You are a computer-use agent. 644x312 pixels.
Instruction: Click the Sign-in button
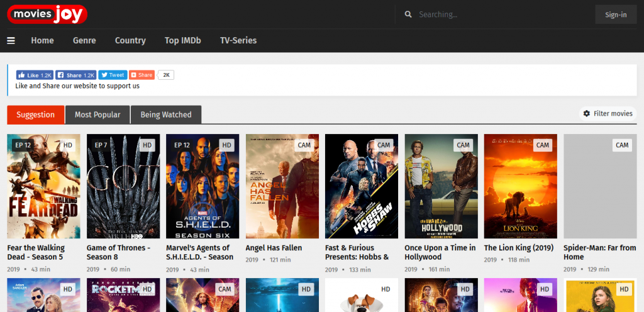[x=616, y=14]
